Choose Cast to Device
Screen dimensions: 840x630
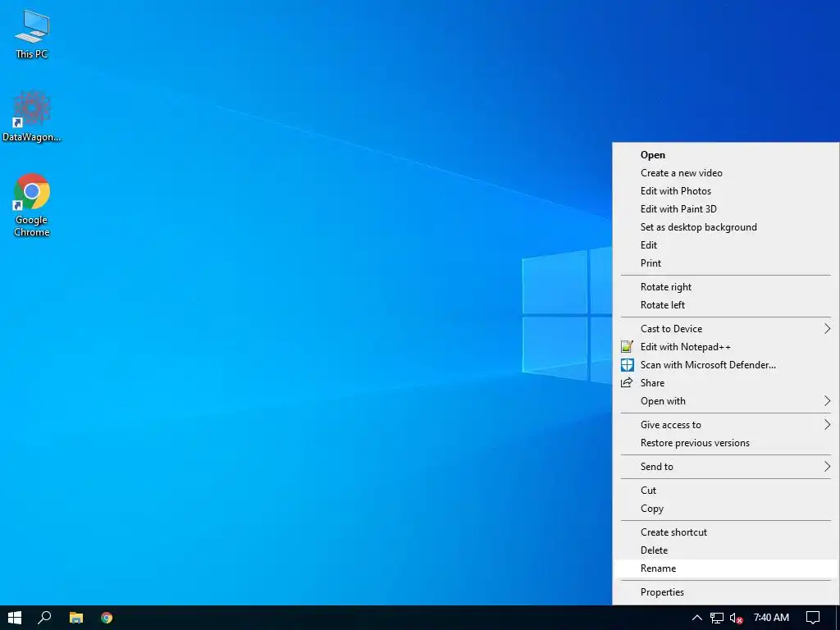[x=725, y=329]
